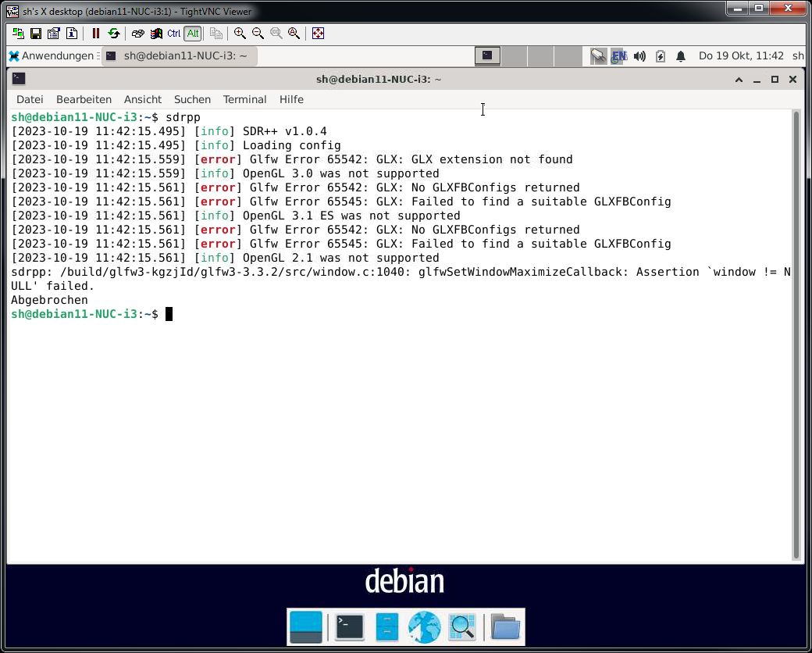This screenshot has height=653, width=812.
Task: Switch to the first workspace in the pager
Action: tap(487, 55)
